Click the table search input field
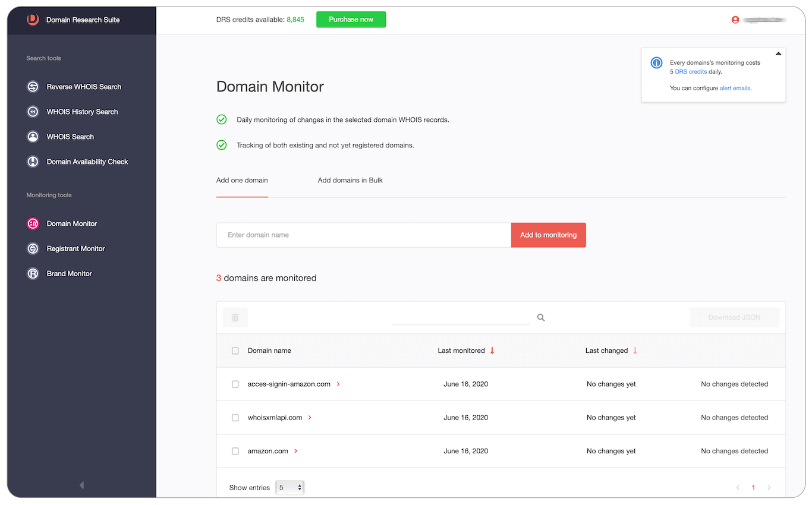The height and width of the screenshot is (505, 812). [461, 318]
